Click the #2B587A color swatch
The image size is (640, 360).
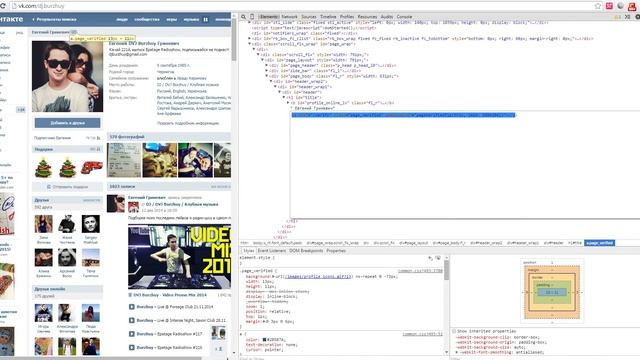[x=264, y=340]
